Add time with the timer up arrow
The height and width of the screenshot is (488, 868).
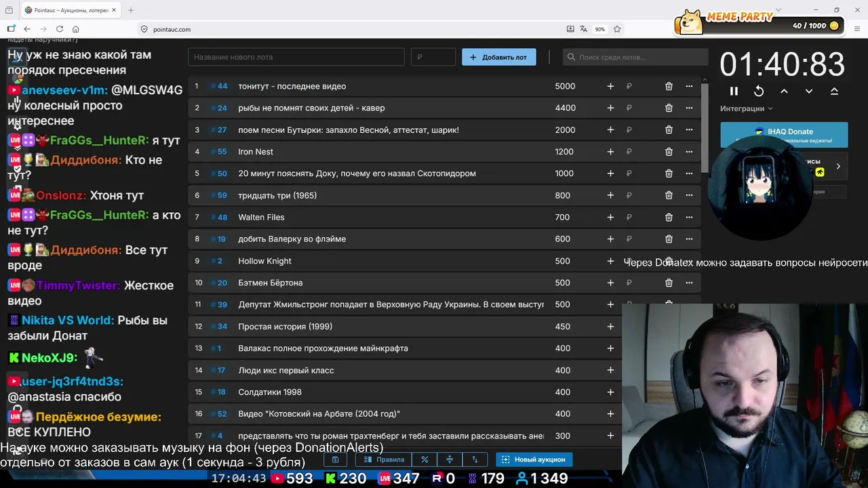point(784,91)
